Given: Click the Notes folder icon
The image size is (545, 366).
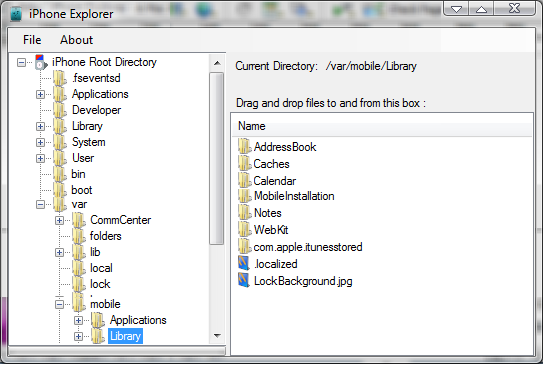Looking at the screenshot, I should (x=245, y=213).
